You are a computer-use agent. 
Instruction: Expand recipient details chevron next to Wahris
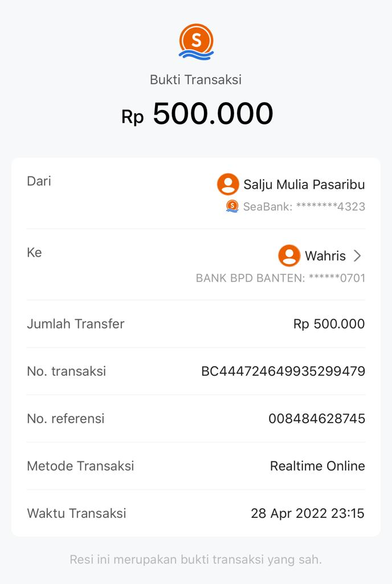point(357,255)
